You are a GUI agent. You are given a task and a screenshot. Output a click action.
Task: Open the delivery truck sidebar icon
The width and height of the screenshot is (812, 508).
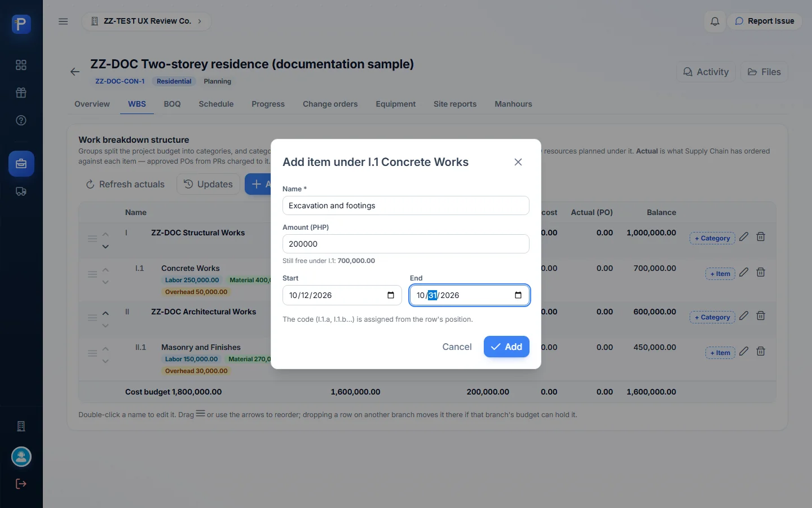coord(21,191)
